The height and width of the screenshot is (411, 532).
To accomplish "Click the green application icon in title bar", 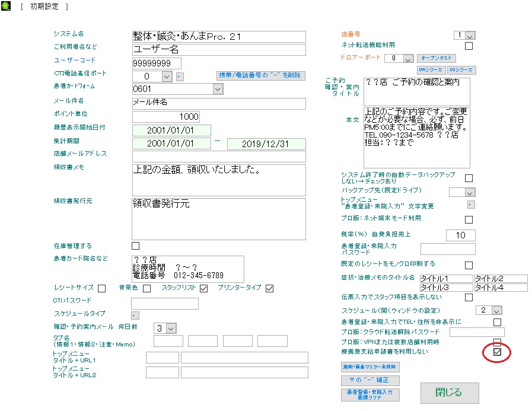I will tap(6, 6).
